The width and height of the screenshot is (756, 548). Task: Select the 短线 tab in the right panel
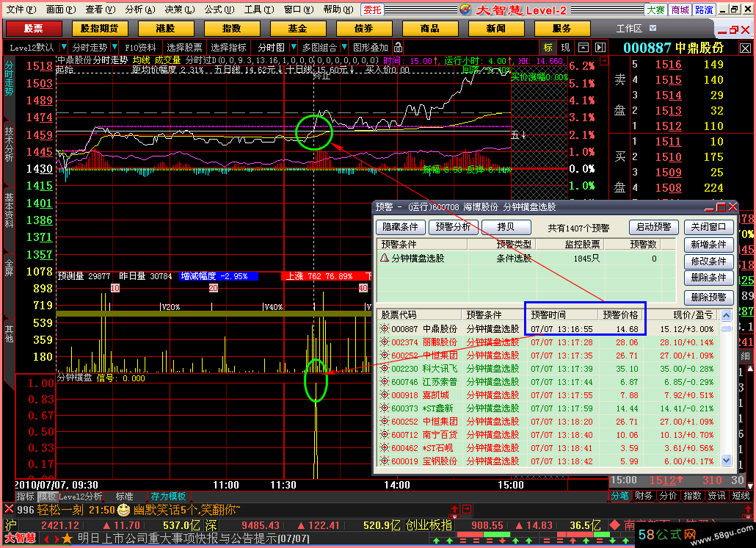coord(741,496)
